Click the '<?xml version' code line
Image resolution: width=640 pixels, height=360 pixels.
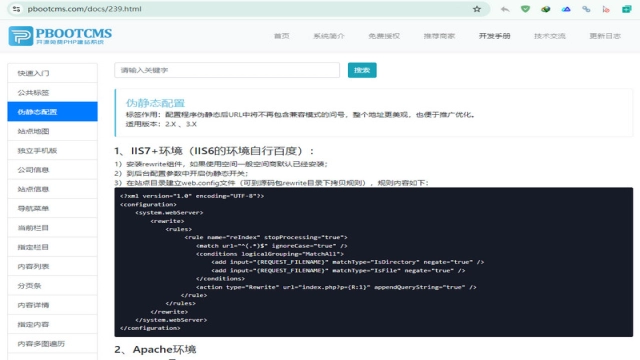pos(192,196)
